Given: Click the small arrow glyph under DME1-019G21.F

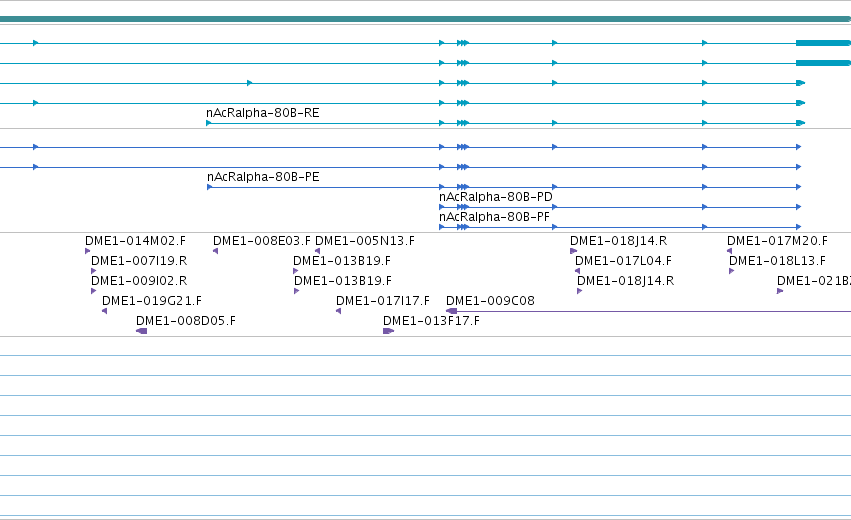Looking at the screenshot, I should click(104, 312).
